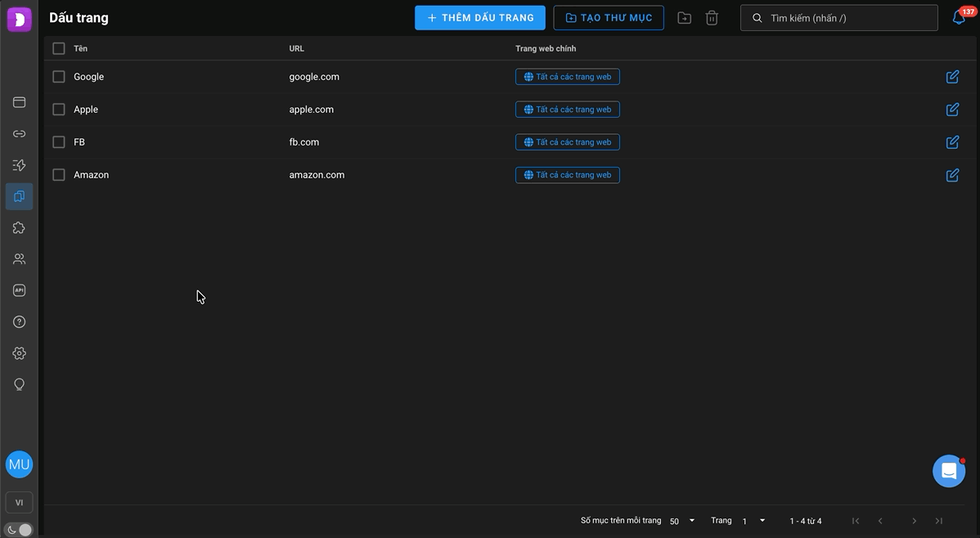This screenshot has height=538, width=980.
Task: Open the notifications bell with 137 badge
Action: point(960,17)
